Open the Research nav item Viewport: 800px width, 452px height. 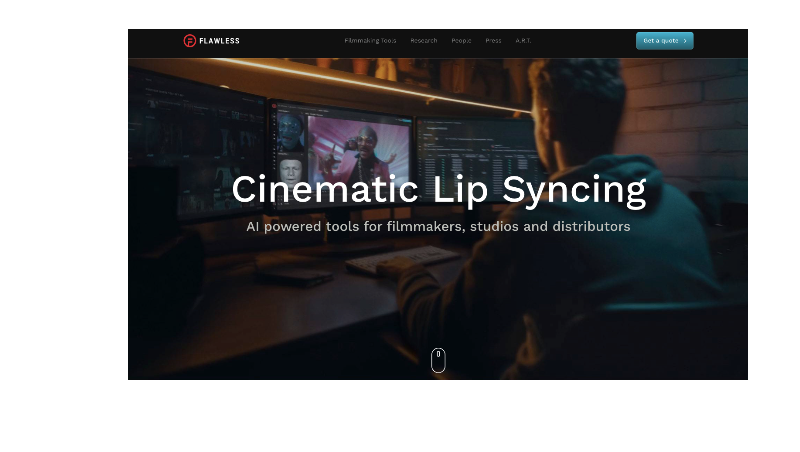click(423, 41)
